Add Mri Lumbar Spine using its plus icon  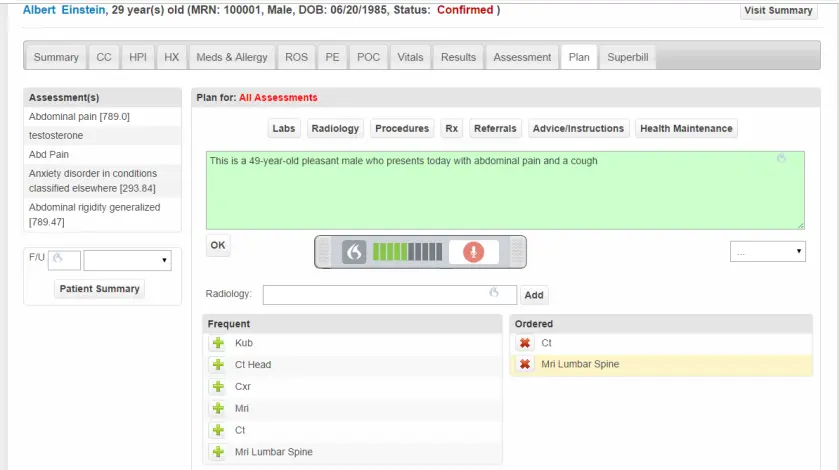pos(218,452)
